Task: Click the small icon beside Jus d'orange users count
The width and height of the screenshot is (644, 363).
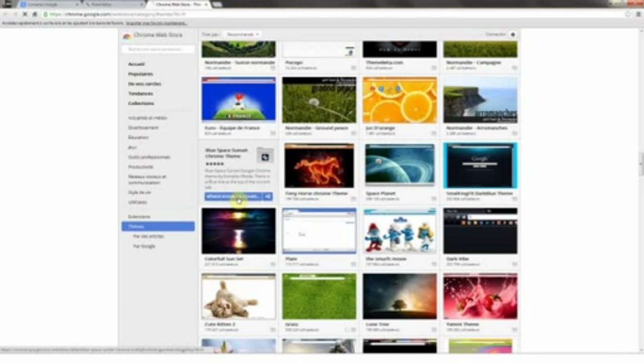Action: point(434,134)
